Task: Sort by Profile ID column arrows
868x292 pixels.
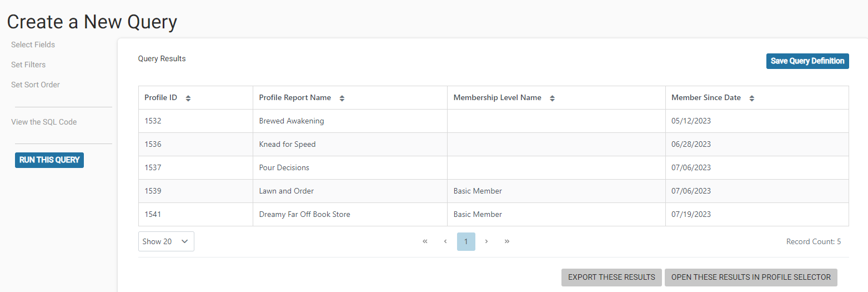Action: pyautogui.click(x=188, y=98)
